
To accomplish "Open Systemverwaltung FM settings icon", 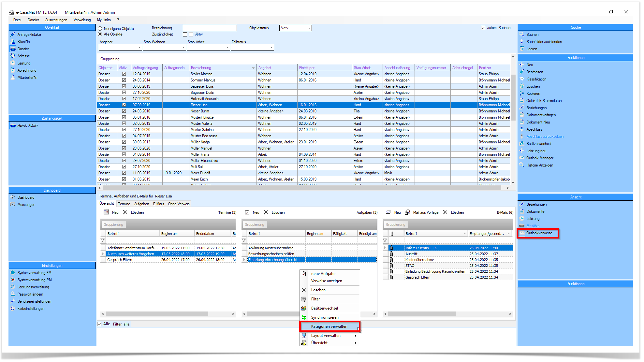I will click(13, 272).
